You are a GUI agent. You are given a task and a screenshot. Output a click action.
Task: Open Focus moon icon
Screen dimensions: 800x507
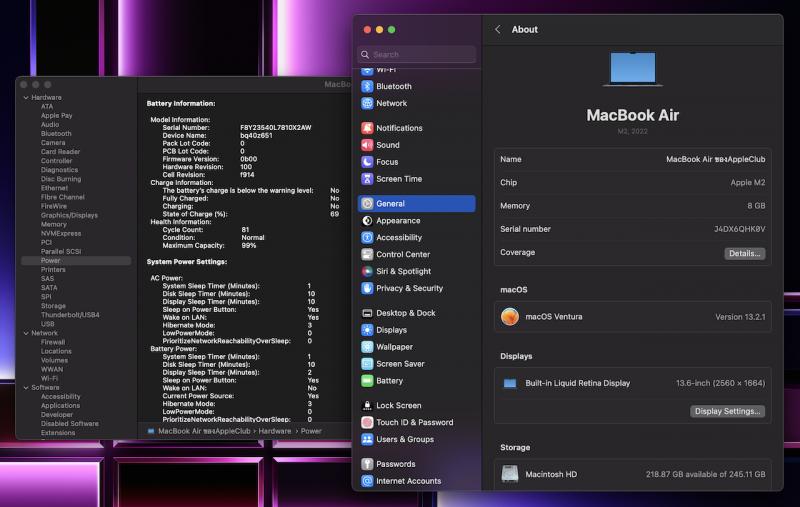pyautogui.click(x=367, y=162)
